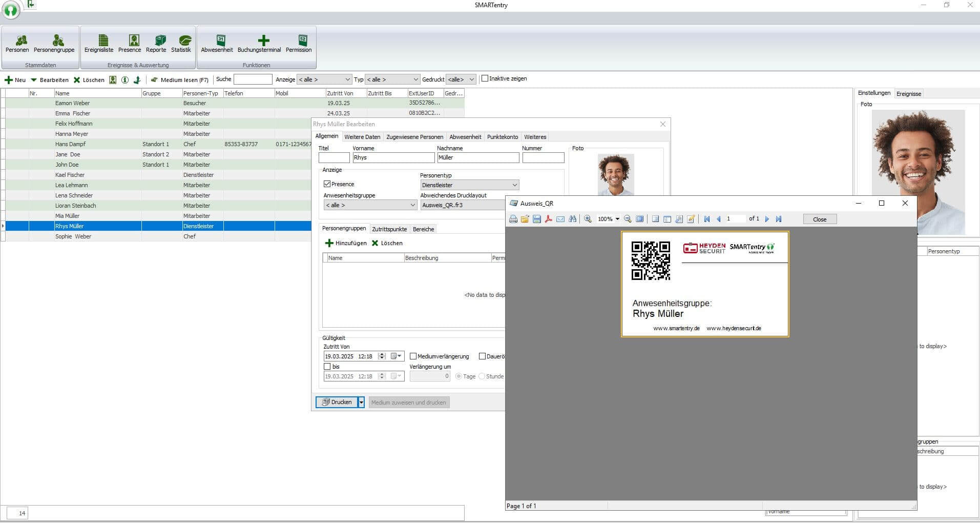
Task: Open the Ereignisse tab on right panel
Action: pos(909,93)
